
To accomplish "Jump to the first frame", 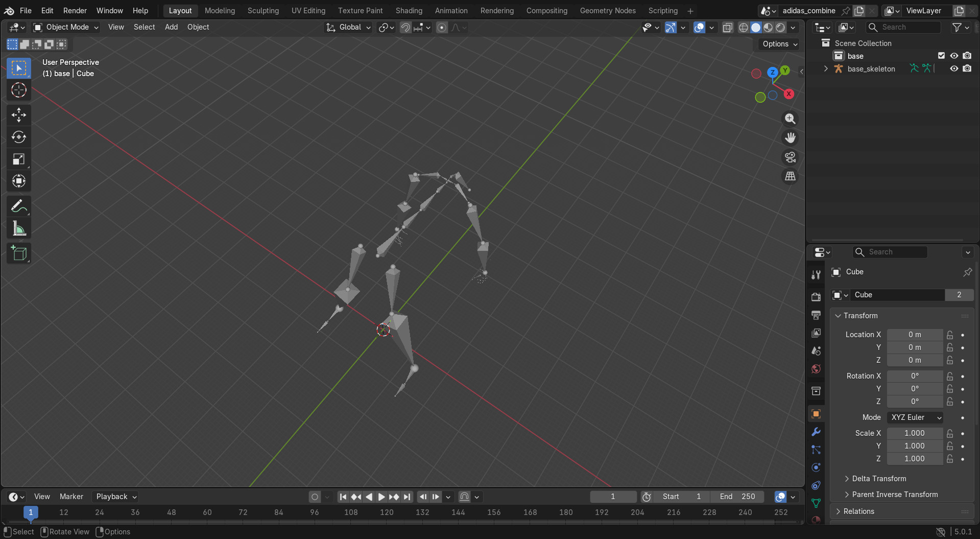I will coord(343,497).
